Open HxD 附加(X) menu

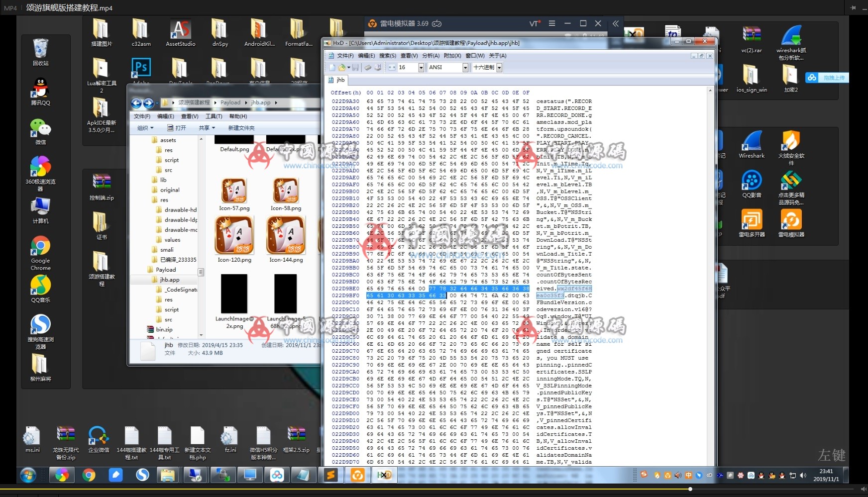tap(452, 56)
